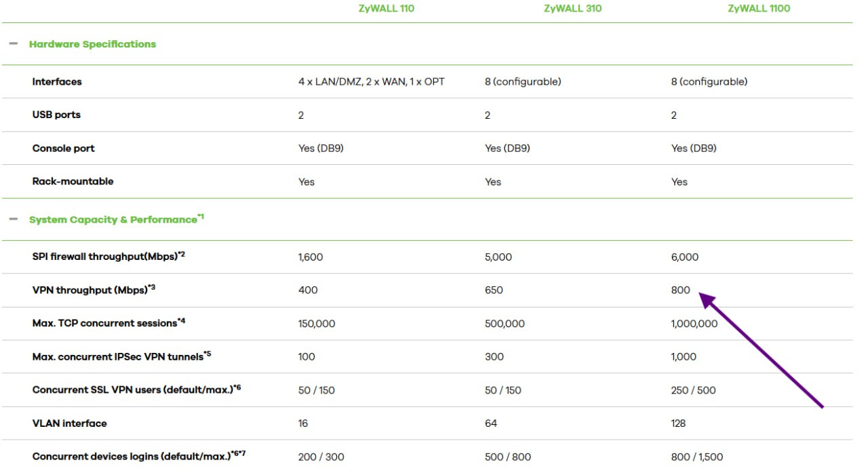The image size is (868, 473).
Task: Click the Concurrent SSL VPN users label
Action: [136, 390]
